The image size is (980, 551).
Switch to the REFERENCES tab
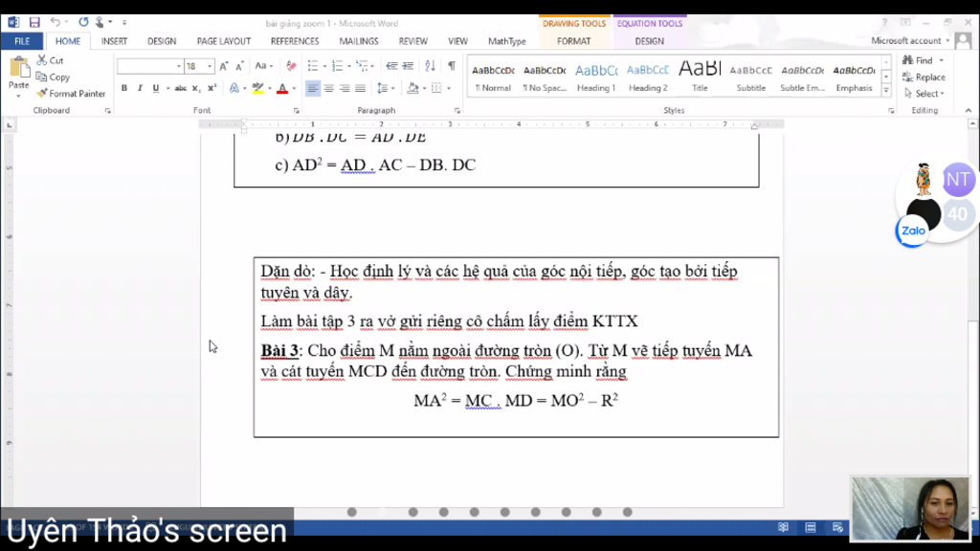click(295, 41)
